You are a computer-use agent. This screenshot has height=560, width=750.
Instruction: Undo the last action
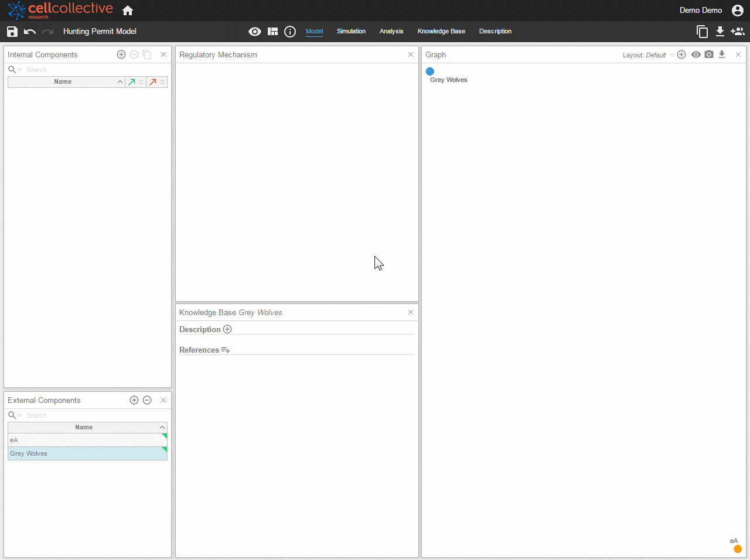click(30, 32)
